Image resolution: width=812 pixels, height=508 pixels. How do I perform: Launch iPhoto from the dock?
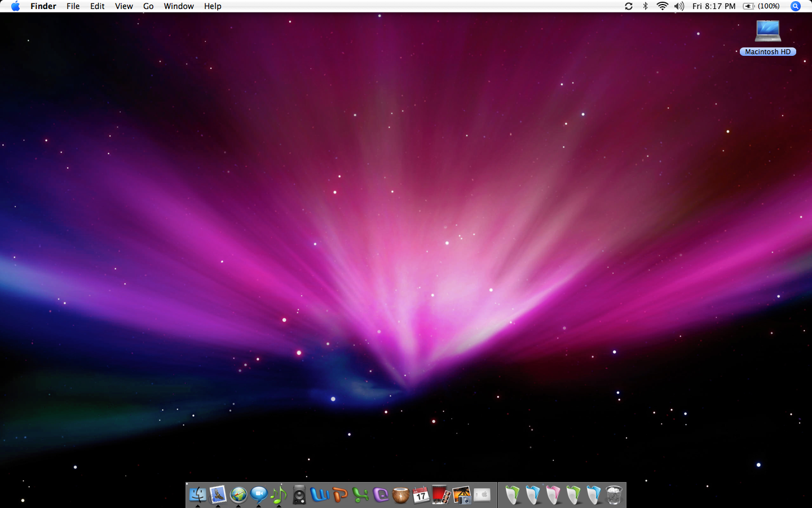[461, 495]
